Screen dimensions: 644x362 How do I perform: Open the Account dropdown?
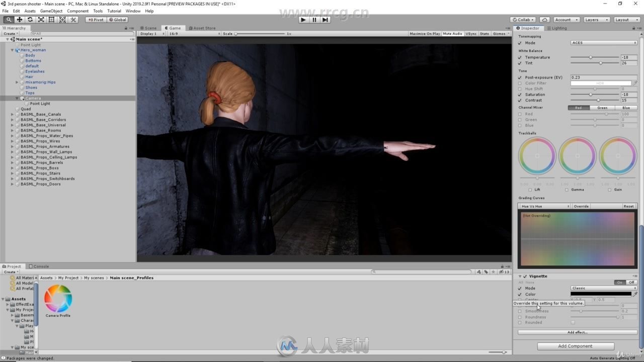566,20
